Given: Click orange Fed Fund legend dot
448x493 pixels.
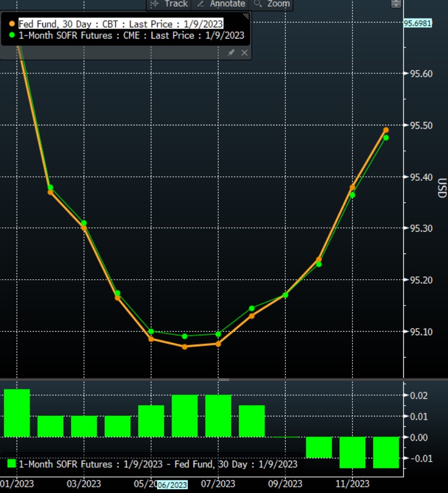Looking at the screenshot, I should 12,24.
